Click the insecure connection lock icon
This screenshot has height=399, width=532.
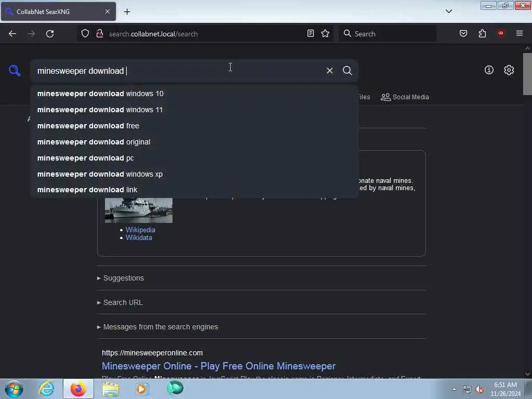click(x=100, y=34)
